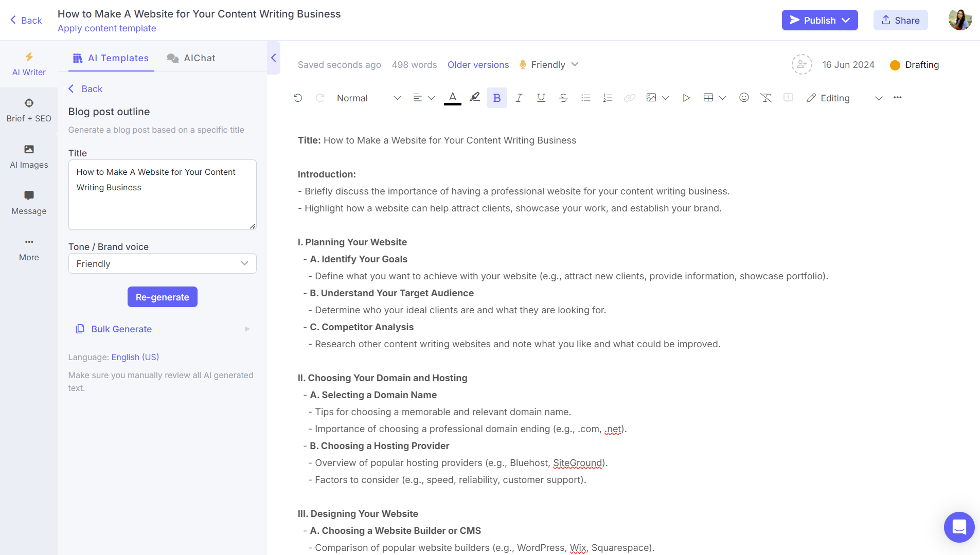This screenshot has width=980, height=555.
Task: Open the Message panel
Action: pos(29,202)
